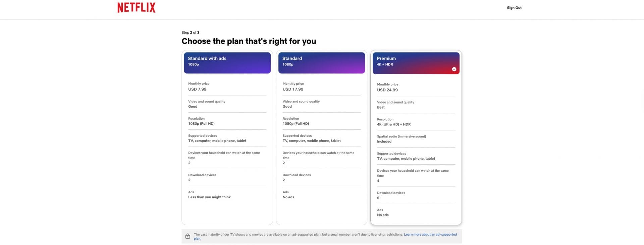The width and height of the screenshot is (644, 245).
Task: Click the checkmark icon on Premium card
Action: tap(454, 69)
